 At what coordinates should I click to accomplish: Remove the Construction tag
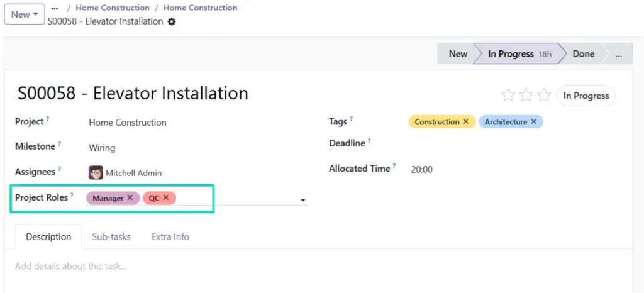[x=466, y=121]
